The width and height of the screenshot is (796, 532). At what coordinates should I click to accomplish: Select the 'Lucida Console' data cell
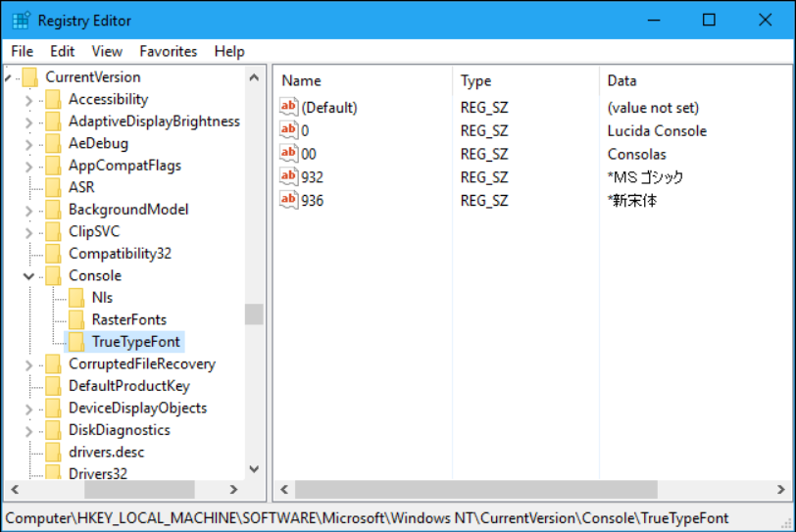(657, 131)
